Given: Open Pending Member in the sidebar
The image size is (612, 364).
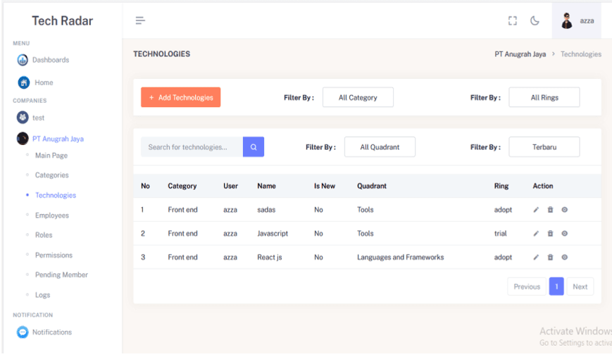Looking at the screenshot, I should [61, 275].
